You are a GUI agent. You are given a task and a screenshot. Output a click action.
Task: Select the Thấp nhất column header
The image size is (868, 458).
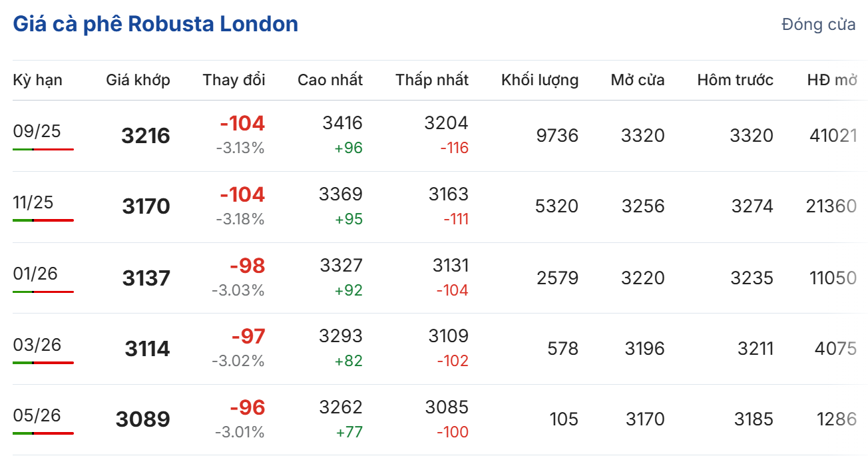point(431,81)
